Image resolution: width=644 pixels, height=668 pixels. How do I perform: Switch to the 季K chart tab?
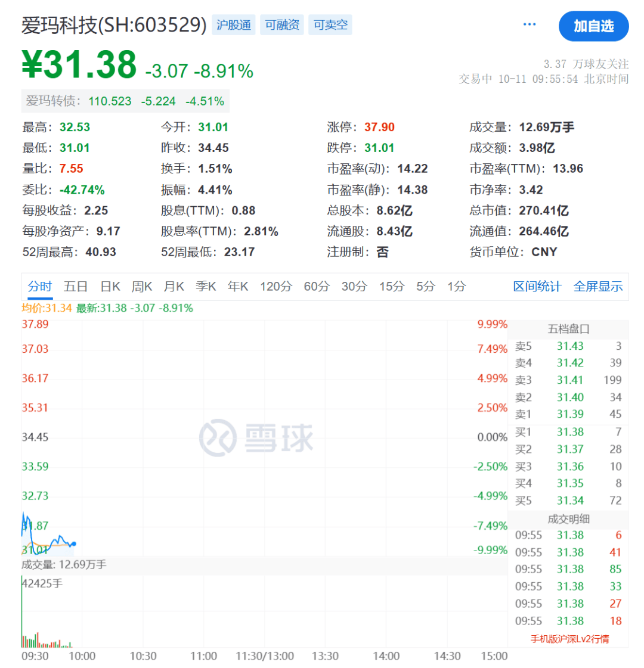click(x=206, y=286)
